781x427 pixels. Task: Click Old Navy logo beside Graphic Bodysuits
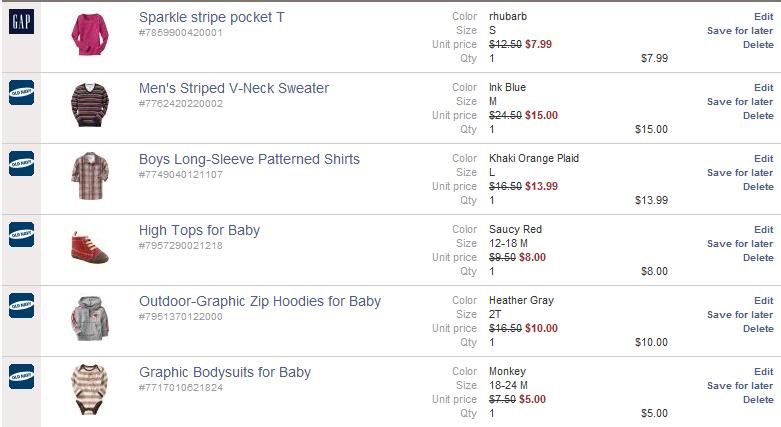21,376
